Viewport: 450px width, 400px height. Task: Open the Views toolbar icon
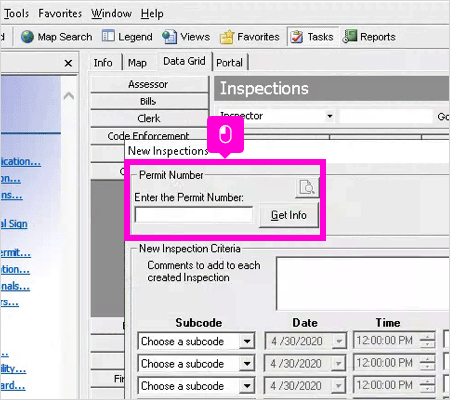click(169, 37)
